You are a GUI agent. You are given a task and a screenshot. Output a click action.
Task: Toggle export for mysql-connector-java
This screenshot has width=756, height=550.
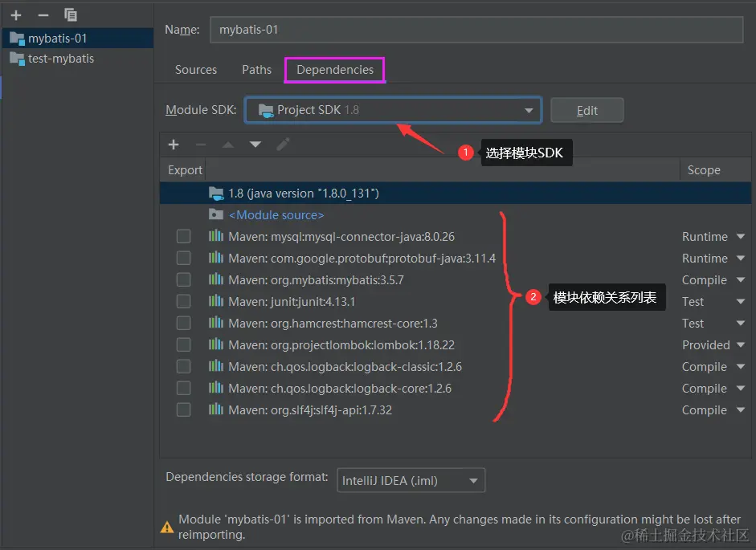pyautogui.click(x=183, y=237)
